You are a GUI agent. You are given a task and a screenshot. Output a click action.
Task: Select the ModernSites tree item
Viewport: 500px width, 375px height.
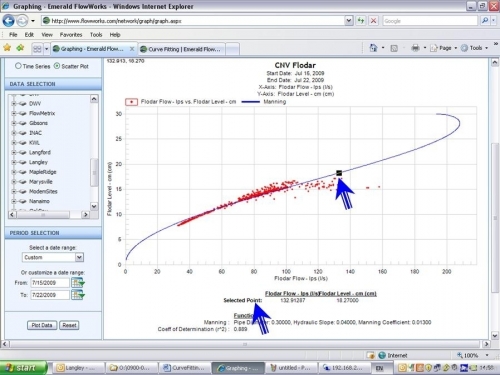coord(43,192)
